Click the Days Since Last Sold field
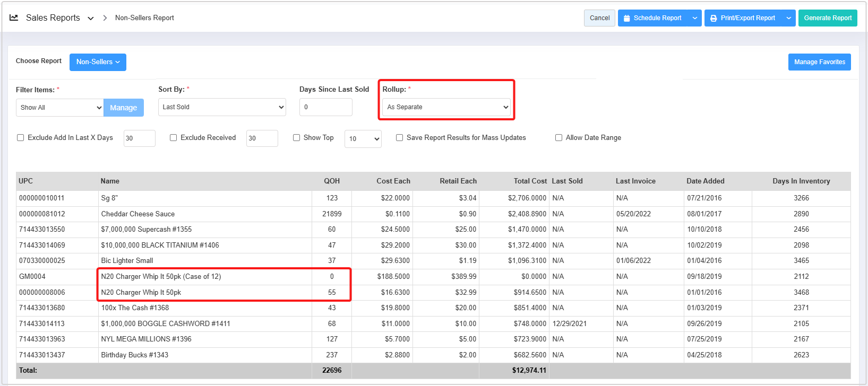868x386 pixels. click(x=325, y=107)
